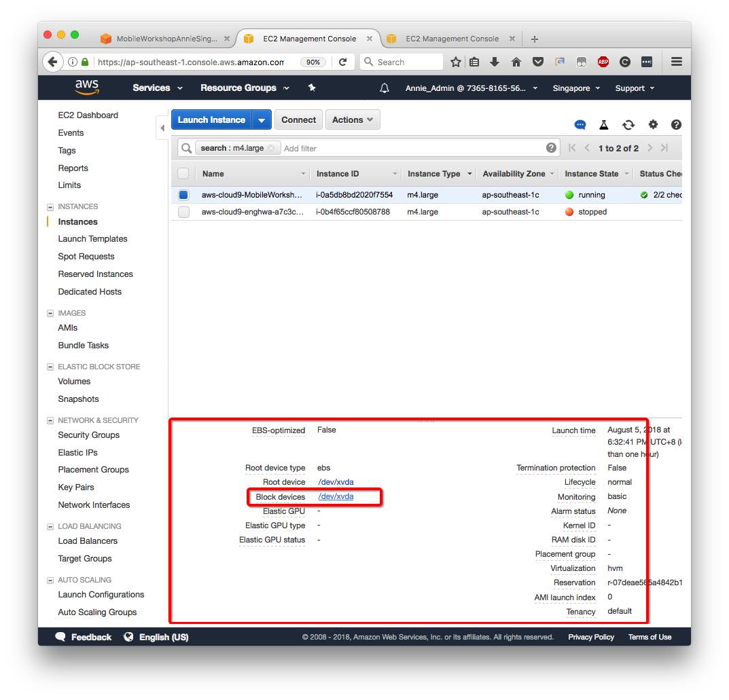The height and width of the screenshot is (700, 729).
Task: Click the Pocket save icon
Action: click(538, 62)
